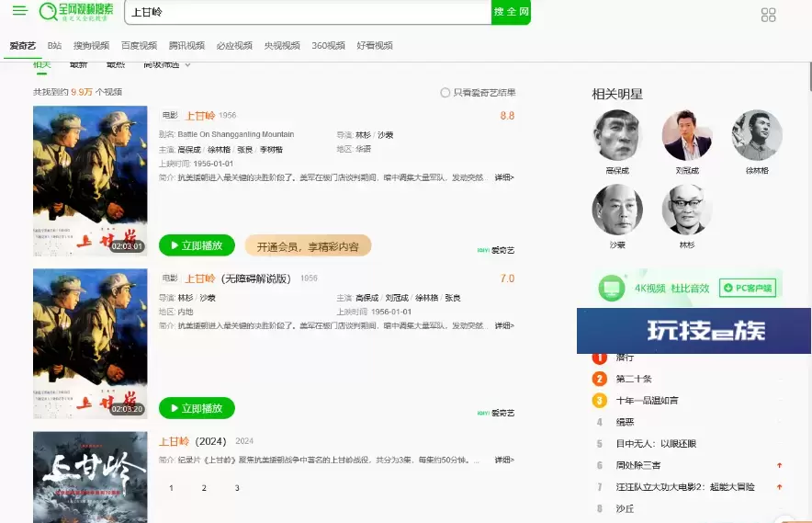This screenshot has width=812, height=523.
Task: Open ranking item 第二十条
Action: pos(633,379)
